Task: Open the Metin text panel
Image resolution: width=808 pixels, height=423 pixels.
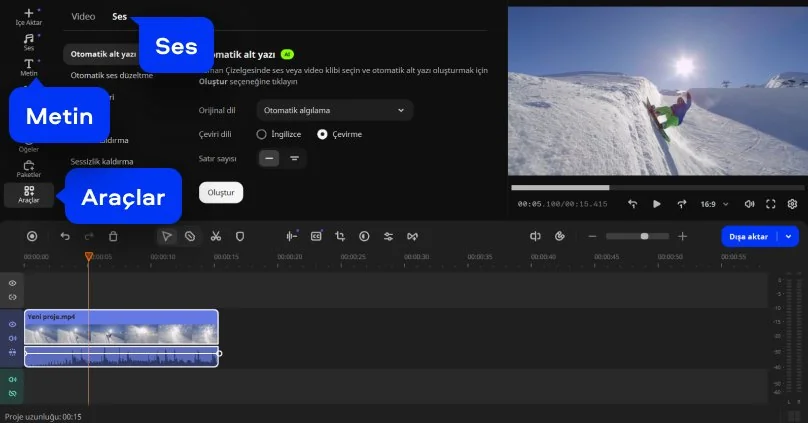Action: 28,67
